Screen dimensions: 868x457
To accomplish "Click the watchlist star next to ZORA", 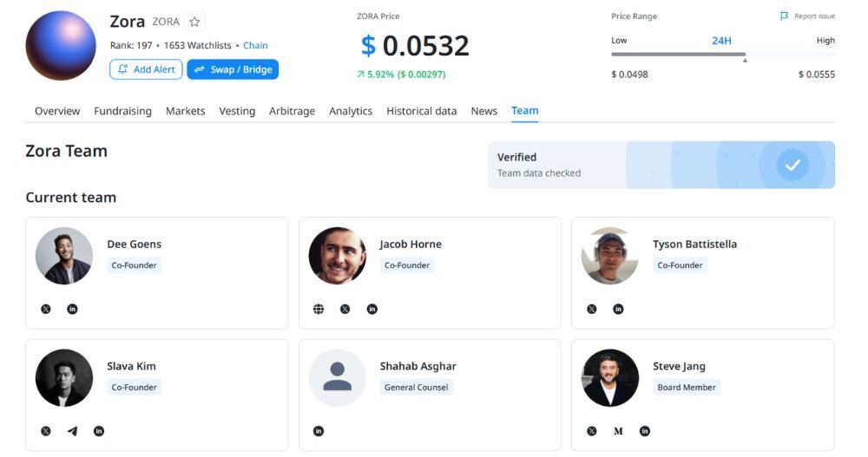I will (194, 22).
